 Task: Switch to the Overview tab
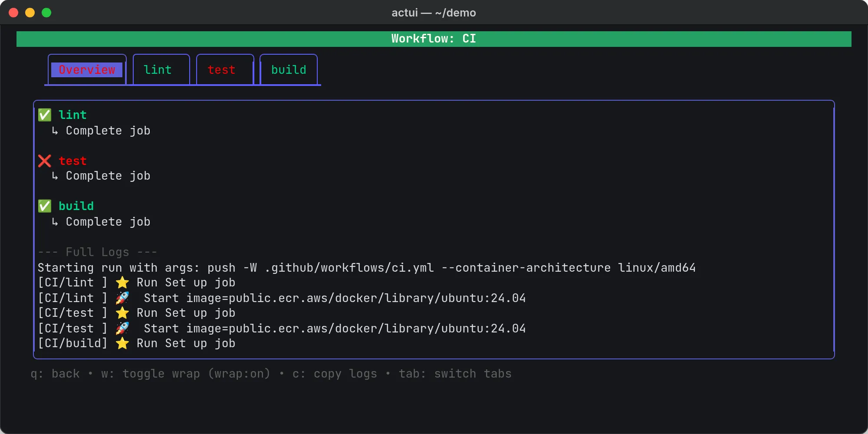tap(87, 69)
